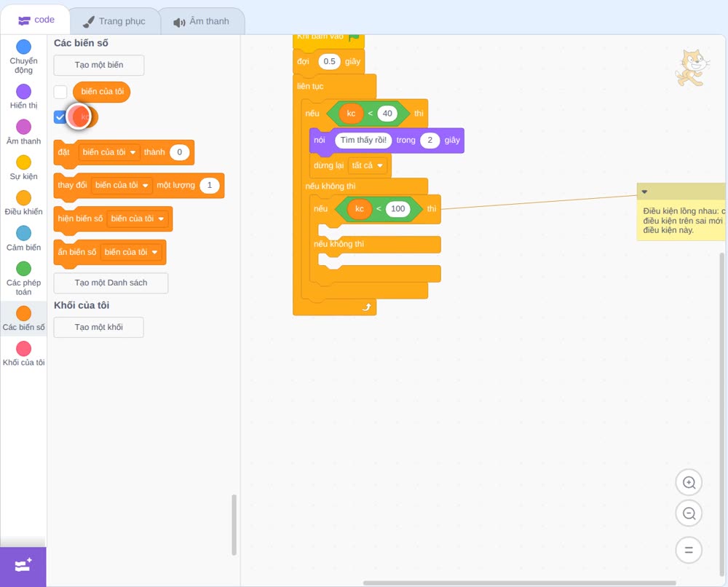Open the Hiển thị block category
Screen dimensions: 728x587
point(24,97)
